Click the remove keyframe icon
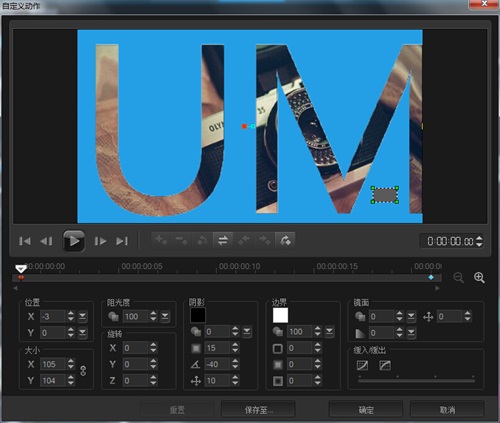This screenshot has height=423, width=500. [x=182, y=240]
